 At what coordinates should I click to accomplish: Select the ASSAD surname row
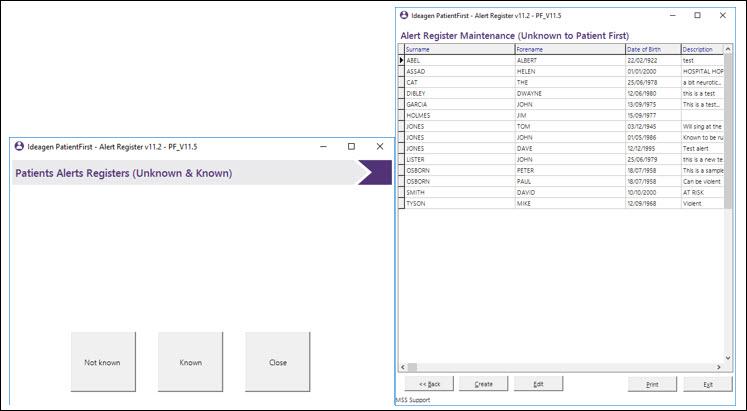[460, 71]
